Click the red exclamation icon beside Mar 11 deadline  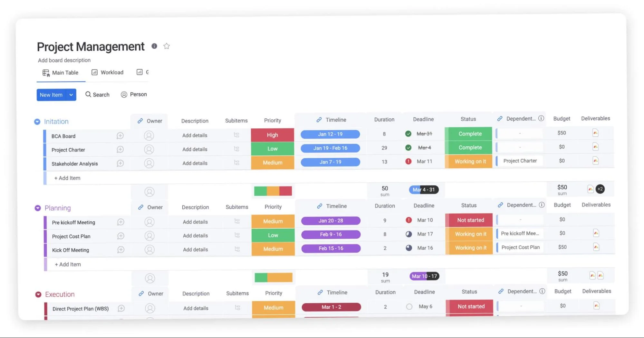[x=409, y=161]
